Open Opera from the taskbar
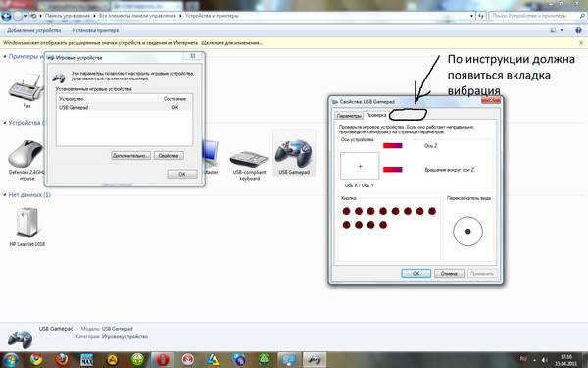This screenshot has width=588, height=368. 163,360
